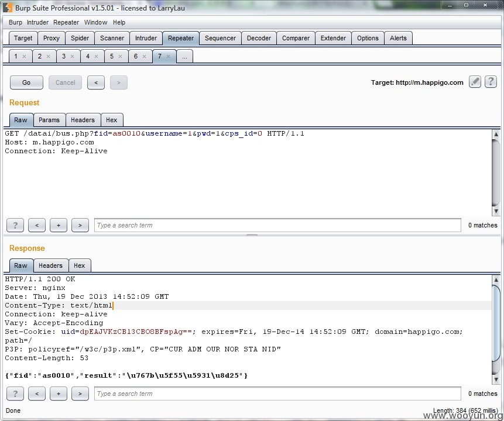The image size is (504, 421).
Task: Open the Intruder menu
Action: (x=37, y=22)
